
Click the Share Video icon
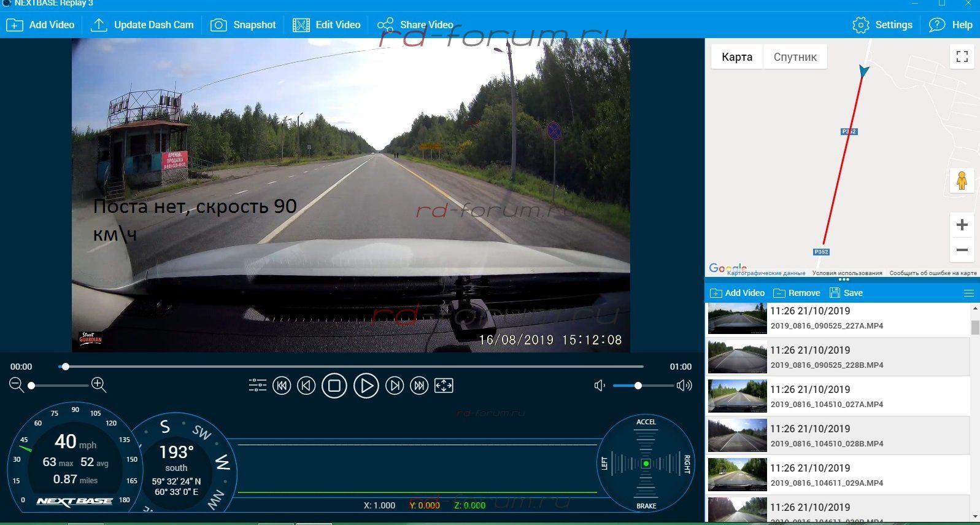(385, 25)
